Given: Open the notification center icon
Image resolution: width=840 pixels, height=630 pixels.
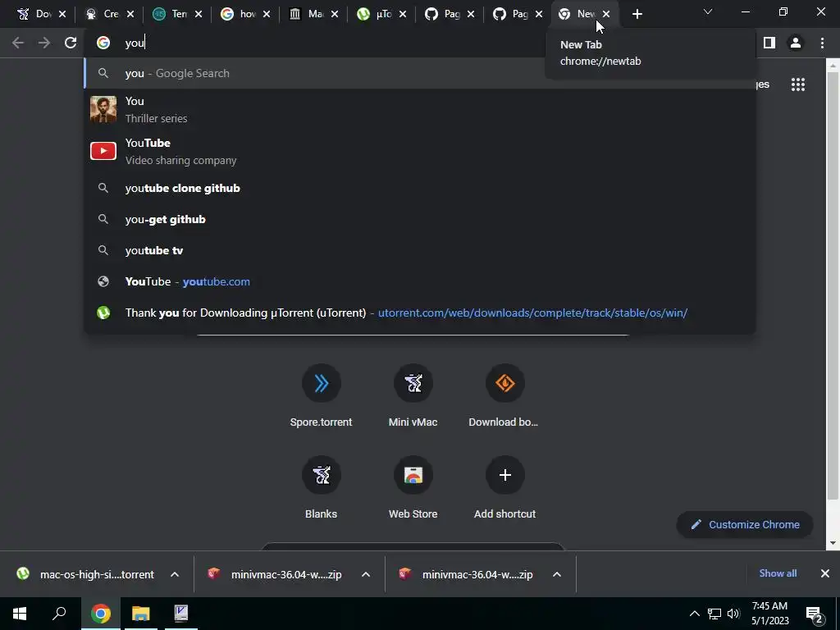Looking at the screenshot, I should [815, 614].
